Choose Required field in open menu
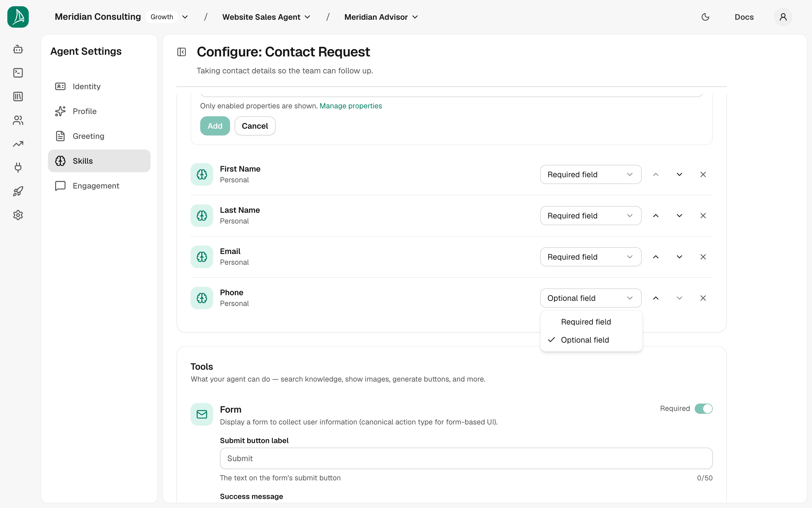This screenshot has height=508, width=812. pos(591,322)
